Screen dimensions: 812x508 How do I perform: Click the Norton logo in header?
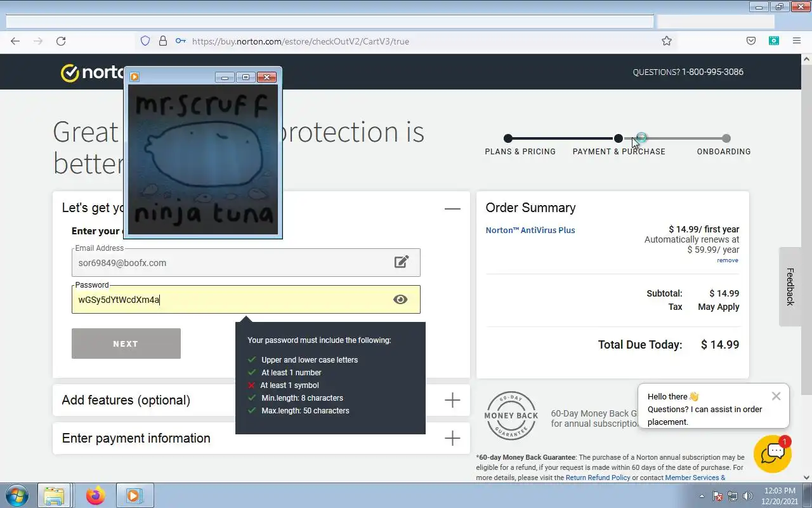pos(92,72)
